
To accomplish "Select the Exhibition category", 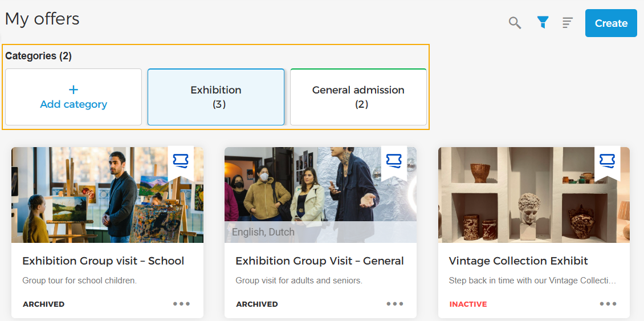I will coord(216,97).
